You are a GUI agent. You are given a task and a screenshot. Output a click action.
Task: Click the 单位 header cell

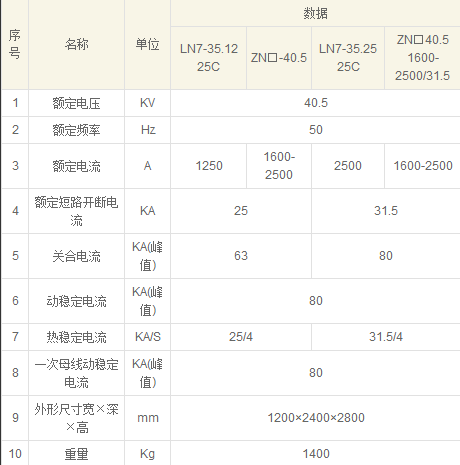coord(147,44)
